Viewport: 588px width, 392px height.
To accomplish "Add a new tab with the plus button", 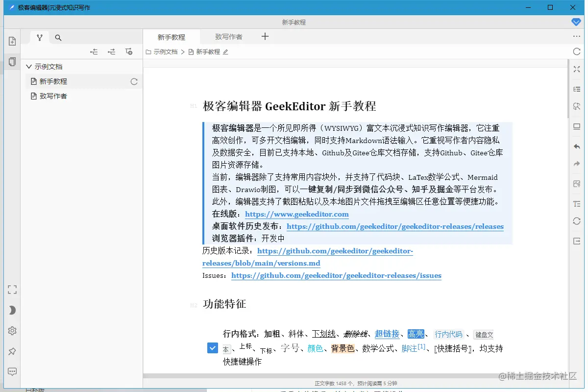I will pyautogui.click(x=265, y=36).
